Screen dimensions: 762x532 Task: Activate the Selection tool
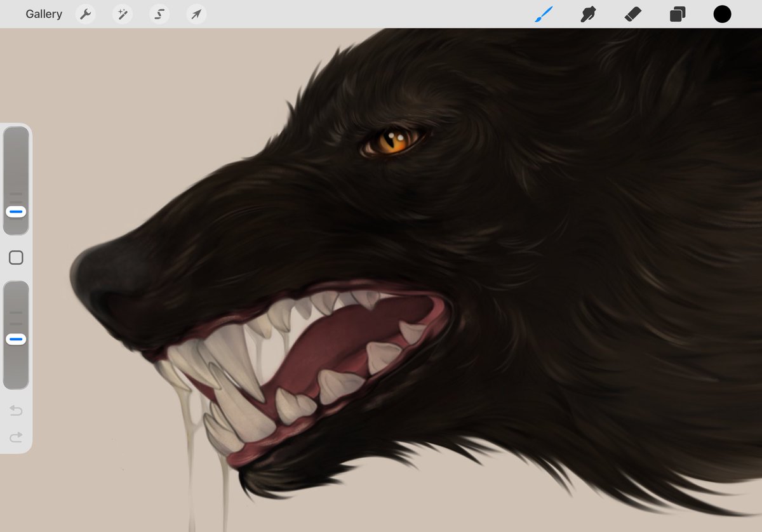coord(159,14)
